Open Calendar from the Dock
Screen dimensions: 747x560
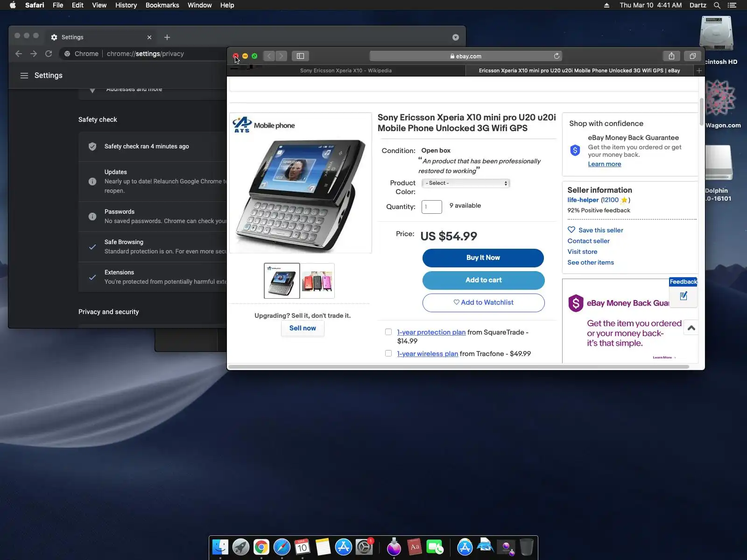click(303, 547)
